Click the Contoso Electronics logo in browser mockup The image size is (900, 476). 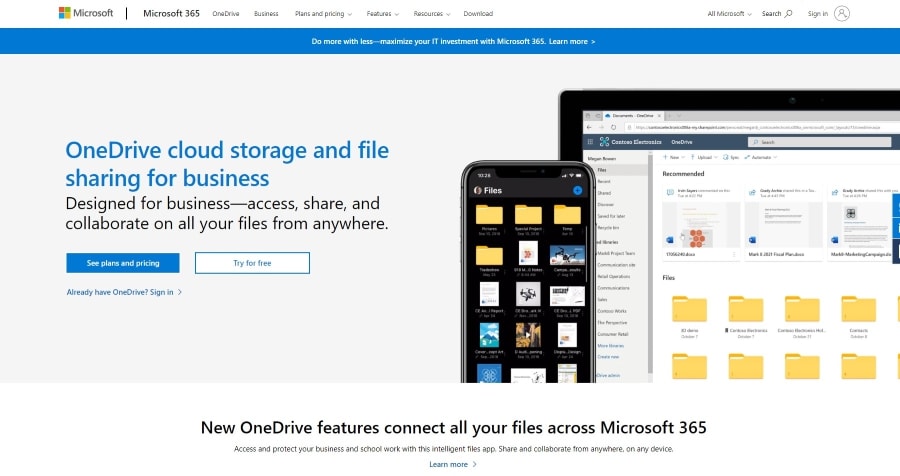pos(604,141)
